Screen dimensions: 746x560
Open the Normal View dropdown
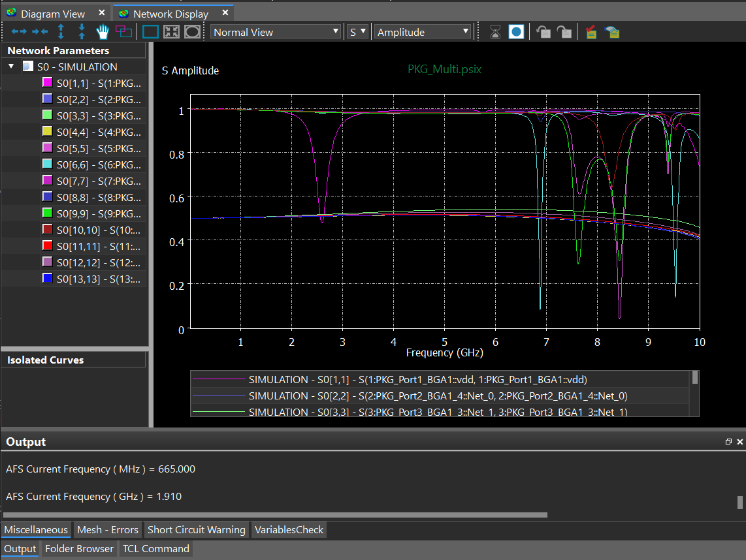[x=276, y=31]
